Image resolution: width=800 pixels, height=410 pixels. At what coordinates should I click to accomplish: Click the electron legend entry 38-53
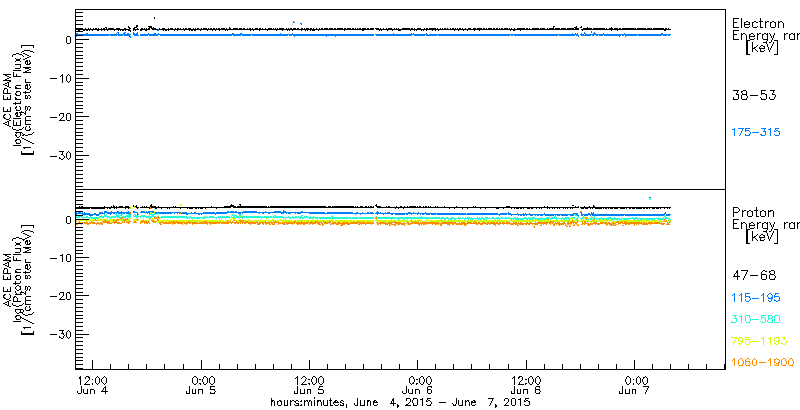pyautogui.click(x=754, y=95)
